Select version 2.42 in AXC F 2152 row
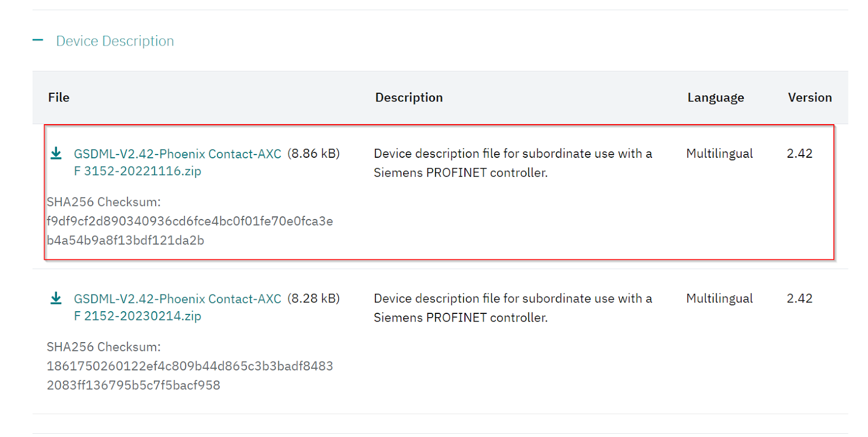The width and height of the screenshot is (868, 437). coord(800,298)
